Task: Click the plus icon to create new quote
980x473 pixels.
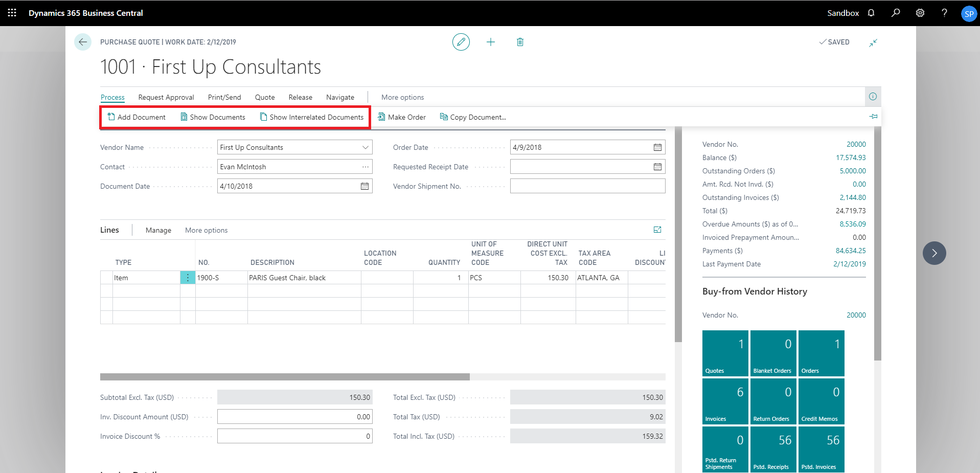Action: (x=490, y=42)
